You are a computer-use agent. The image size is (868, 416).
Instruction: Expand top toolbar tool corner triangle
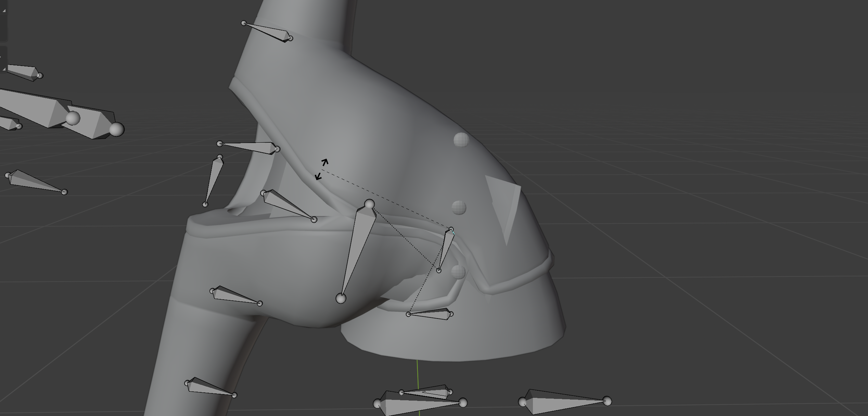4,11
